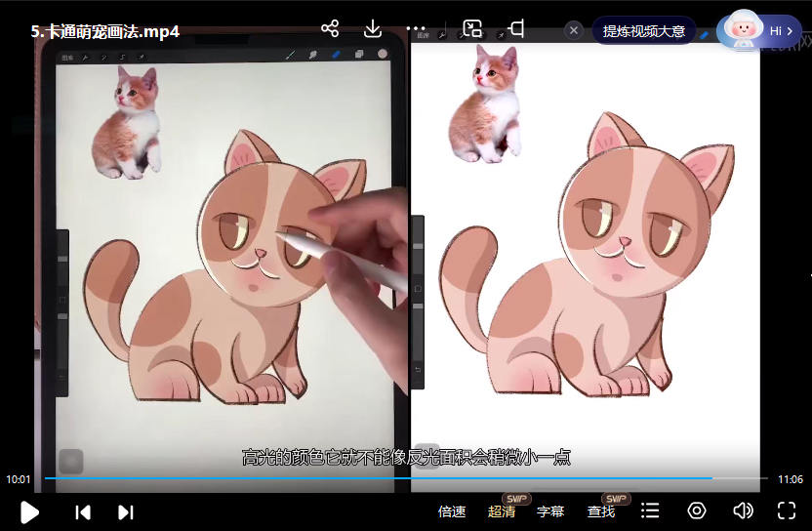Enter fullscreen mode
This screenshot has height=531, width=812.
tap(787, 511)
